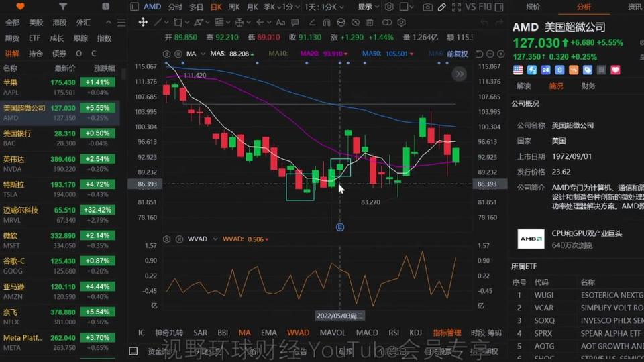Image resolution: width=644 pixels, height=362 pixels.
Task: Choose the text annotation Aa tool
Action: 280,23
